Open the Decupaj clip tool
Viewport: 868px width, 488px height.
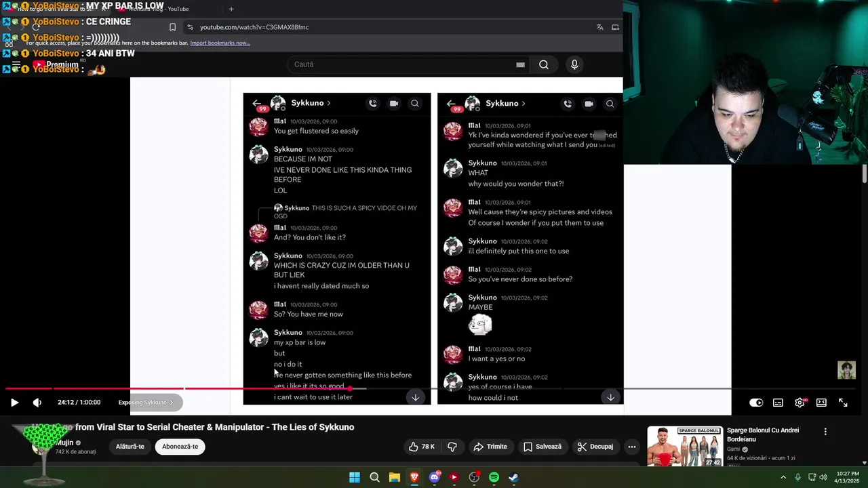coord(595,447)
